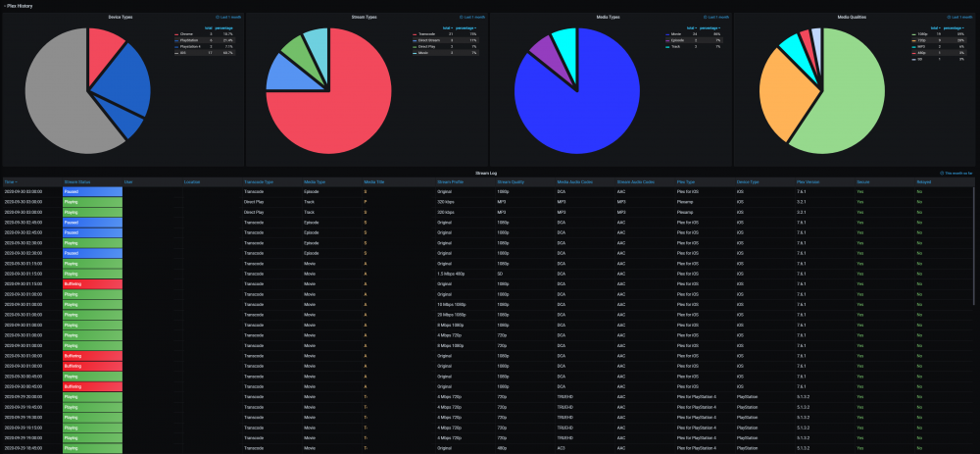This screenshot has height=454, width=980.
Task: Toggle Direct Play series in legend
Action: 426,47
